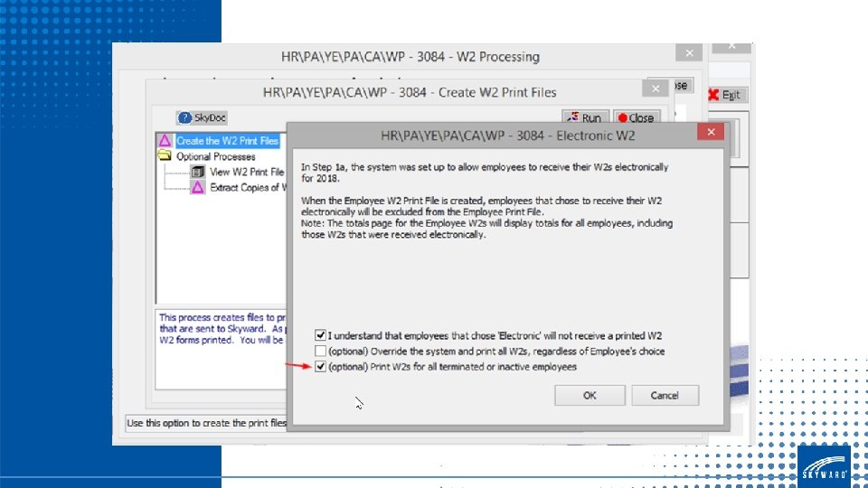Click folder icon next to Optional Processes
868x488 pixels.
click(165, 156)
